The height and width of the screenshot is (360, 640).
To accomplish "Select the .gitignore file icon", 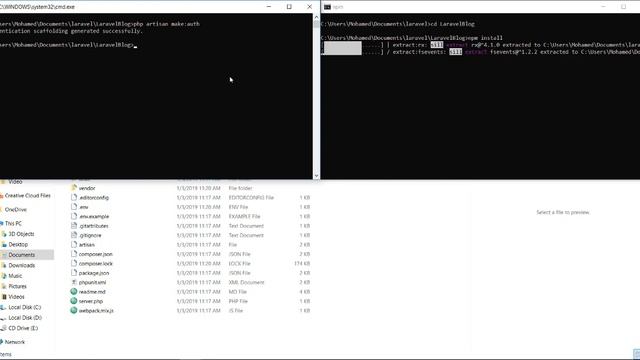I will coord(74,235).
